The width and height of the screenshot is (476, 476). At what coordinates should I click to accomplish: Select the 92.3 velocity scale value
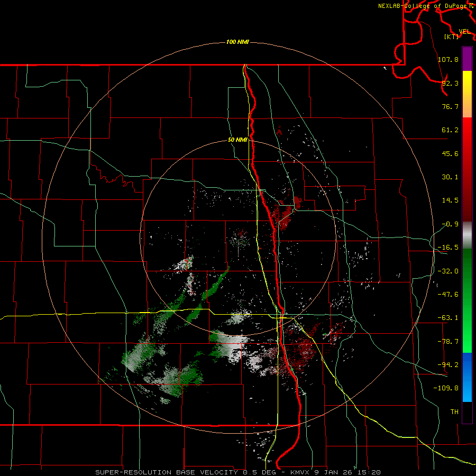[x=450, y=83]
